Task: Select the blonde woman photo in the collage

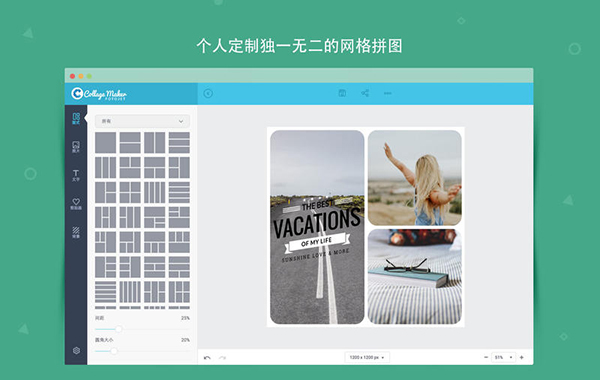Action: (x=415, y=178)
